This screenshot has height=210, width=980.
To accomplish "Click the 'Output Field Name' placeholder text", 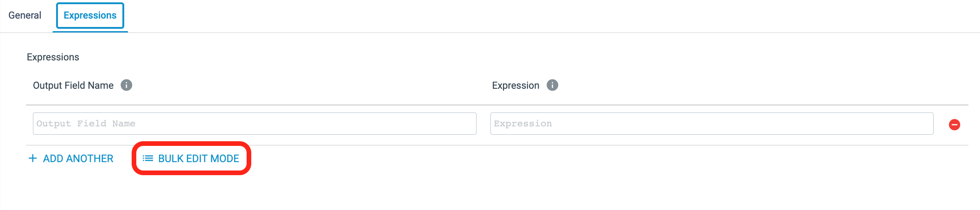I will (x=86, y=124).
